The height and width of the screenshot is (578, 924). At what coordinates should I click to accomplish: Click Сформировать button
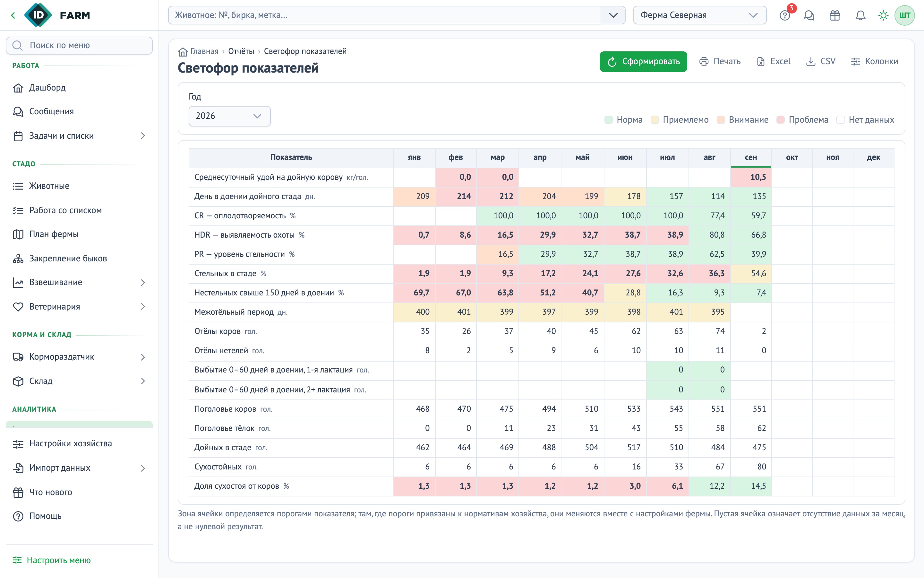[643, 62]
